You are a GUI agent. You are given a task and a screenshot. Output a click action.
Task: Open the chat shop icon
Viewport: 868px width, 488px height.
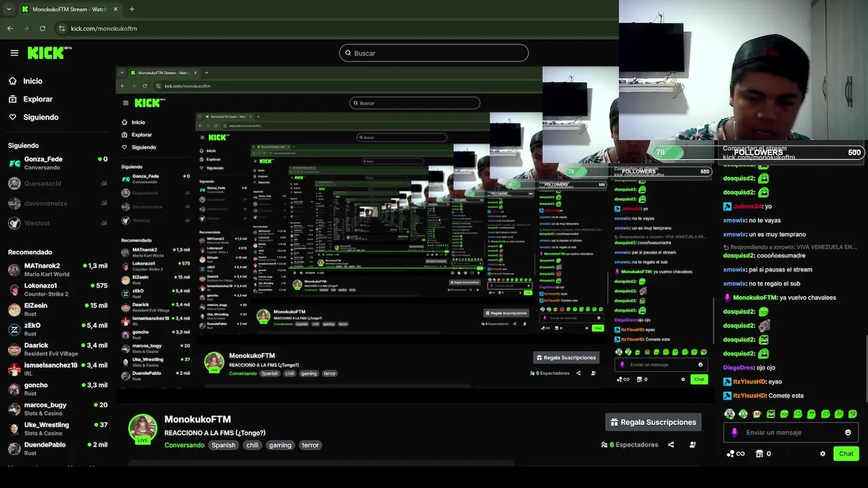(759, 454)
